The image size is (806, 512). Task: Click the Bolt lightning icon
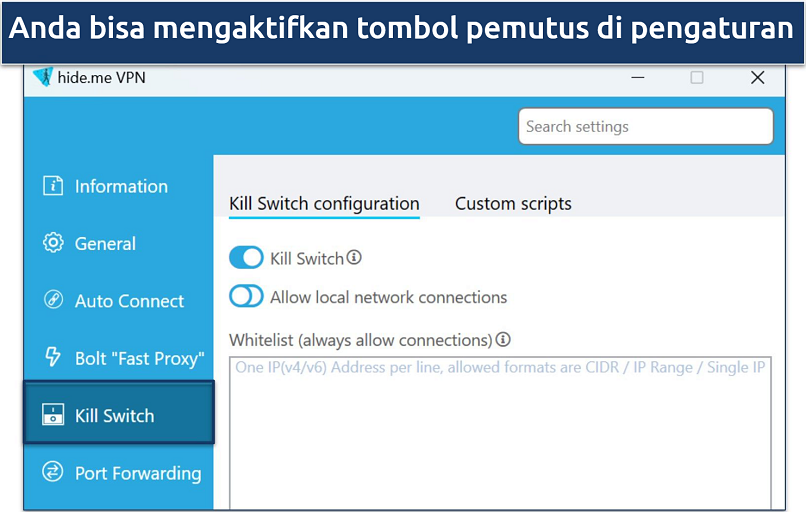(x=53, y=358)
